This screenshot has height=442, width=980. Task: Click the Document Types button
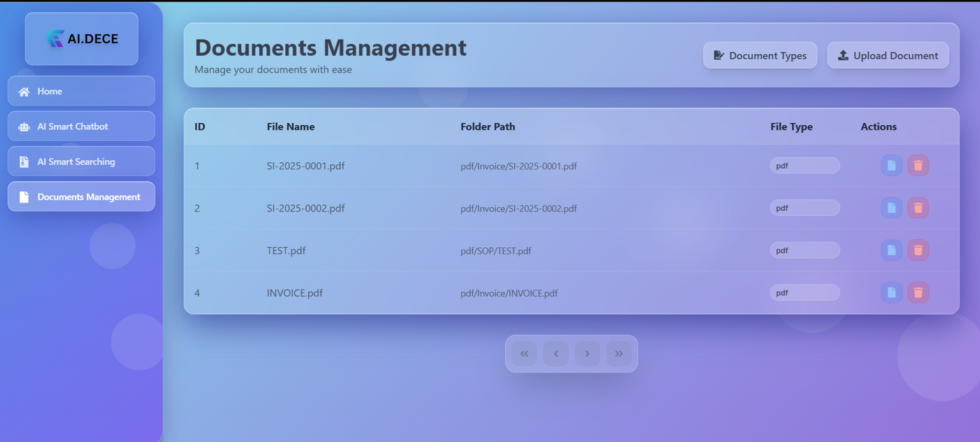tap(760, 56)
